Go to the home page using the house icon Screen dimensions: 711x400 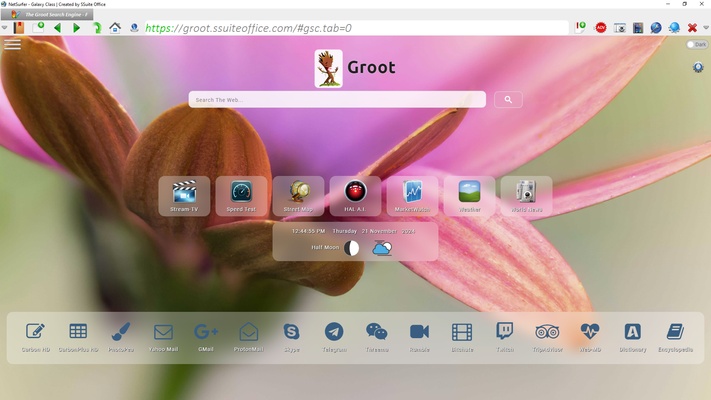click(x=115, y=28)
